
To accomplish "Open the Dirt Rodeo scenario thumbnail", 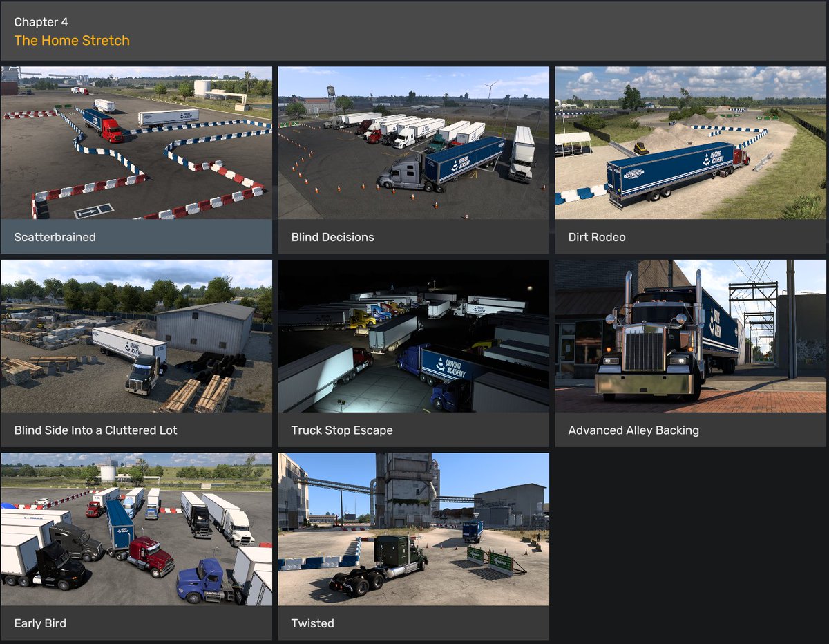I will pos(691,143).
